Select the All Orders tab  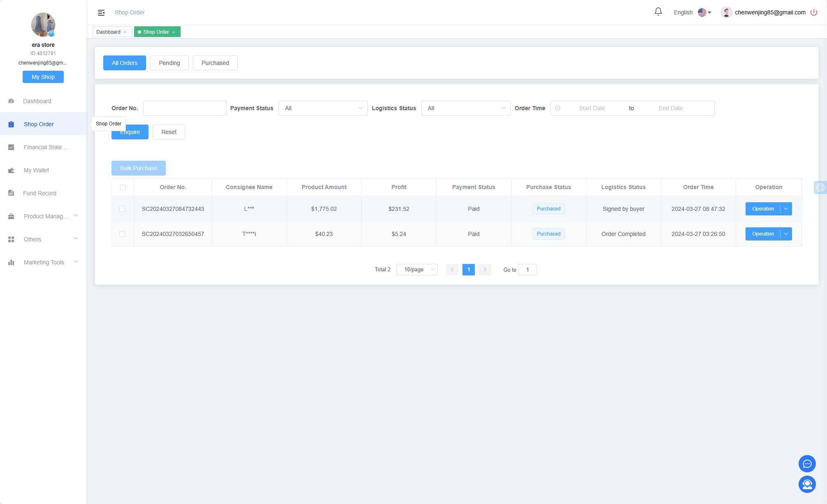coord(125,62)
